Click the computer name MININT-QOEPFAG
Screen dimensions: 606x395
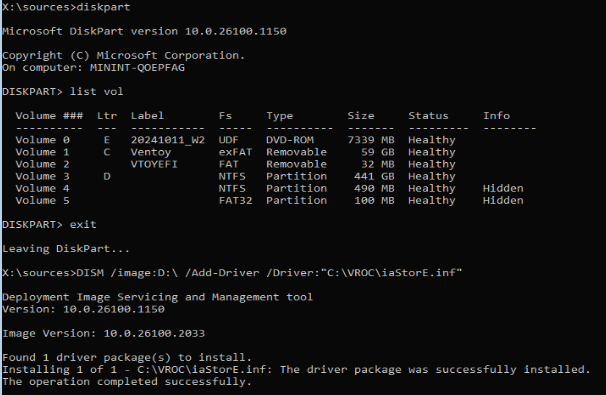pyautogui.click(x=137, y=68)
